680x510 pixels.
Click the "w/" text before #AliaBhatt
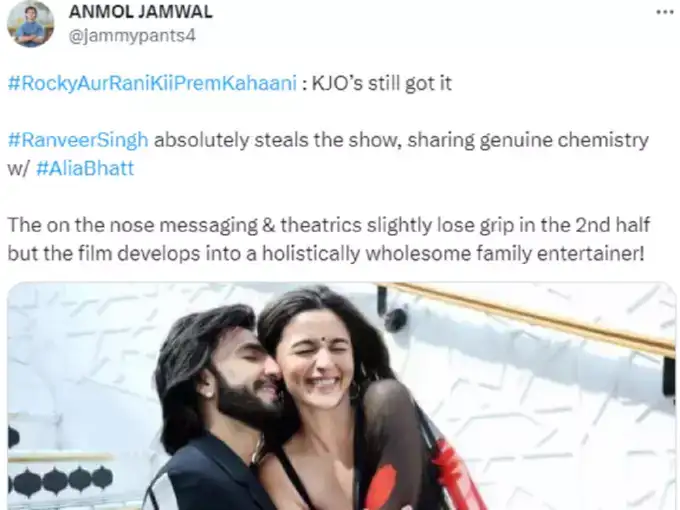click(x=18, y=169)
